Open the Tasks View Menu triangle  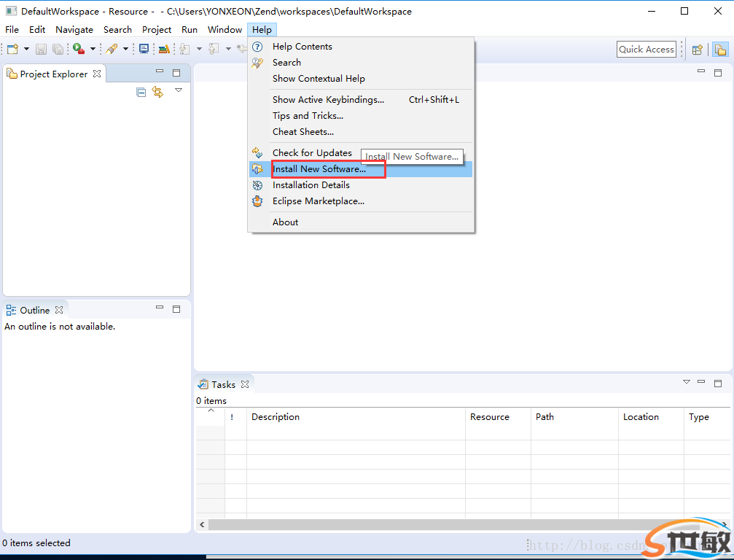pyautogui.click(x=687, y=381)
